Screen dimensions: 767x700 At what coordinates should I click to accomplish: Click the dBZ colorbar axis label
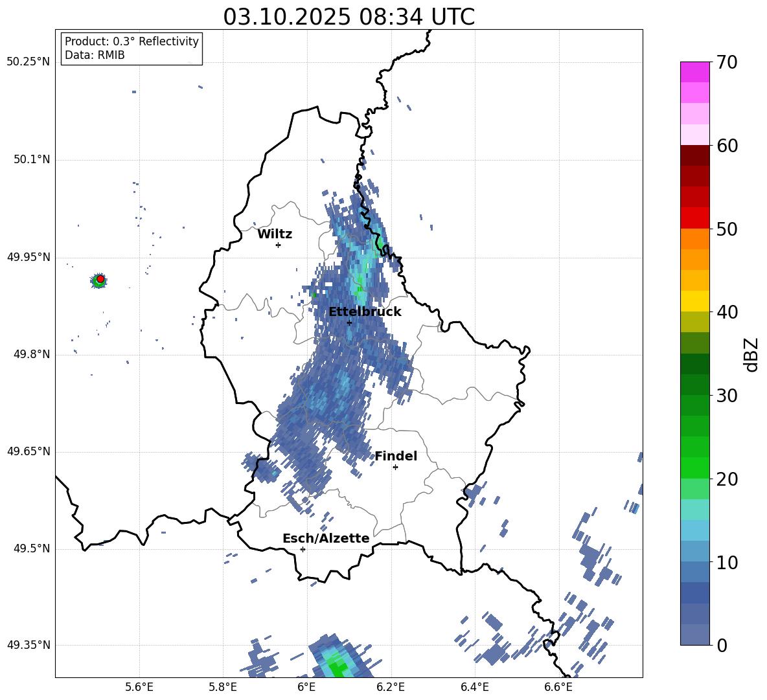click(x=751, y=354)
